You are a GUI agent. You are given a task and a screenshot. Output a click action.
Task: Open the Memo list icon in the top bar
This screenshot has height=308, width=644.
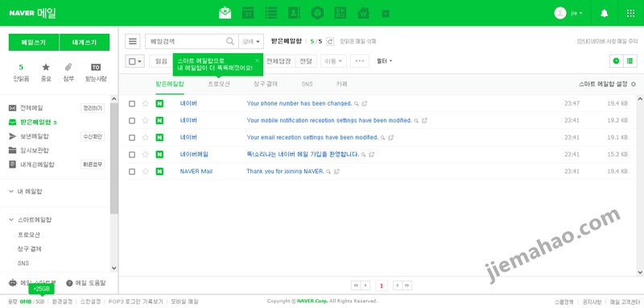270,13
